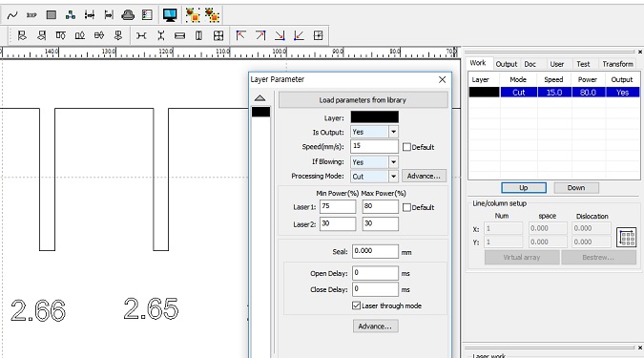Select black layer in dialog's layer list

tap(260, 112)
